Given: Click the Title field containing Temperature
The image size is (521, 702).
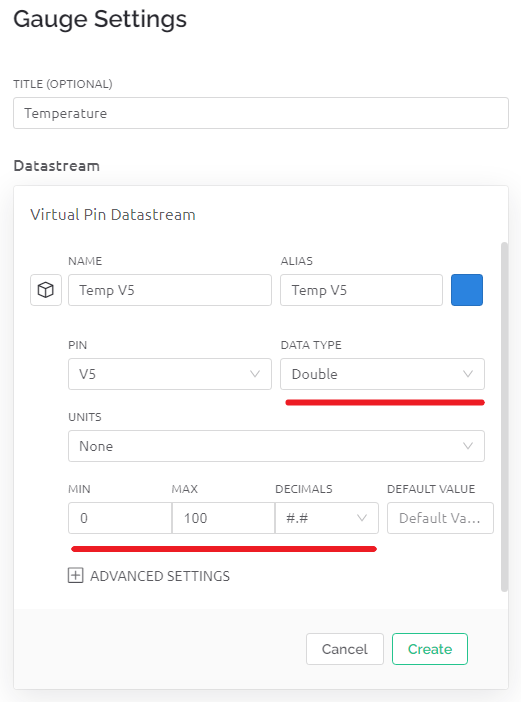Looking at the screenshot, I should [261, 113].
